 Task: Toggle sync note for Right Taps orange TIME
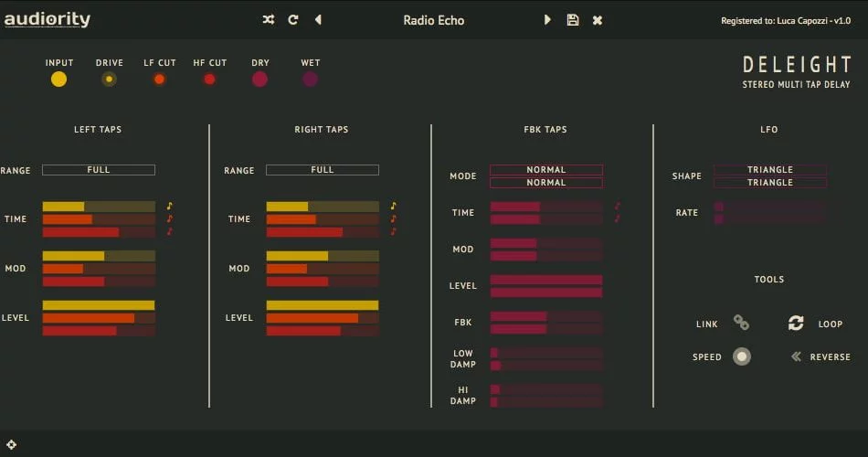[393, 218]
